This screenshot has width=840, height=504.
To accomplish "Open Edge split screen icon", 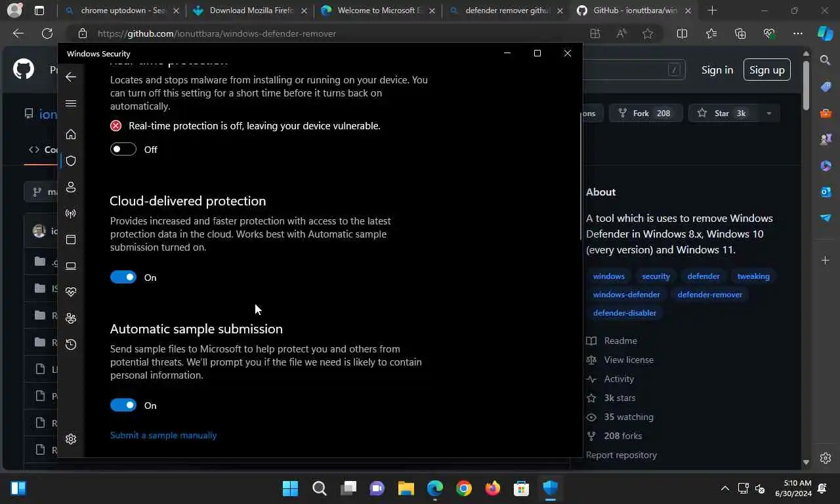I will [682, 33].
